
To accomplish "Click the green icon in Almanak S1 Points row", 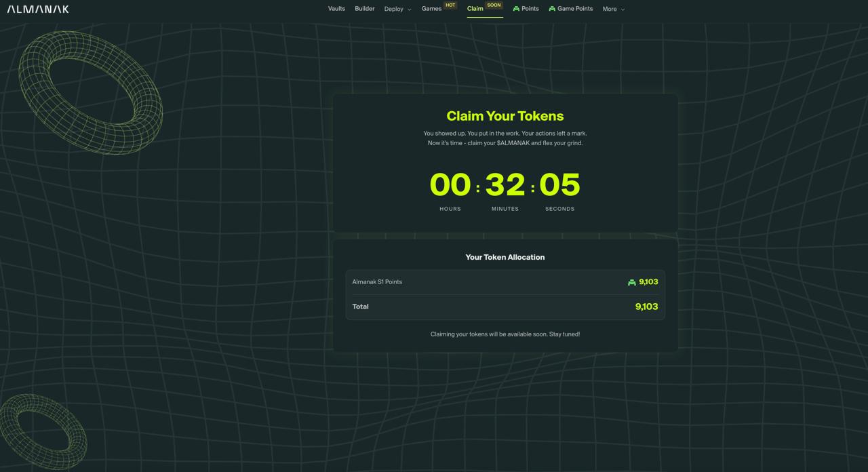I will (631, 282).
